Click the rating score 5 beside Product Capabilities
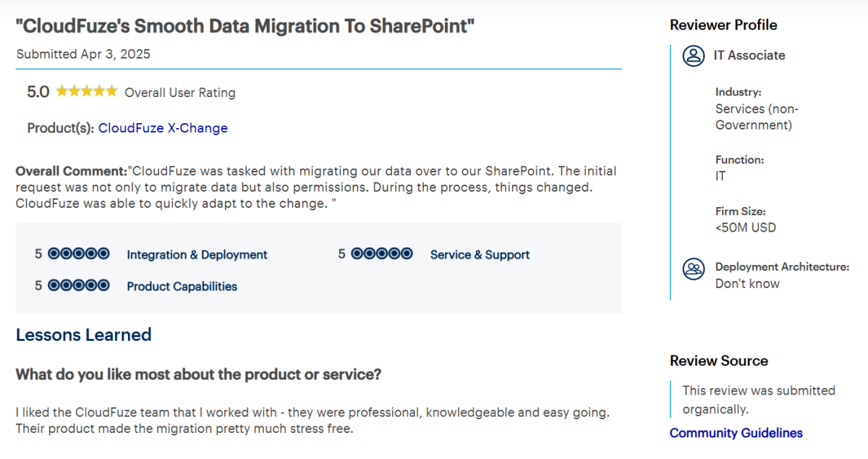868x459 pixels. click(39, 285)
